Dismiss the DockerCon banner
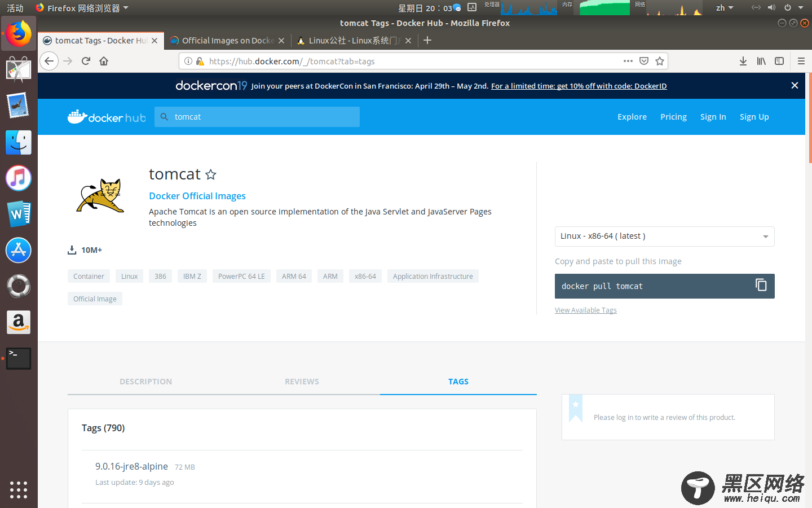The height and width of the screenshot is (508, 812). tap(795, 85)
